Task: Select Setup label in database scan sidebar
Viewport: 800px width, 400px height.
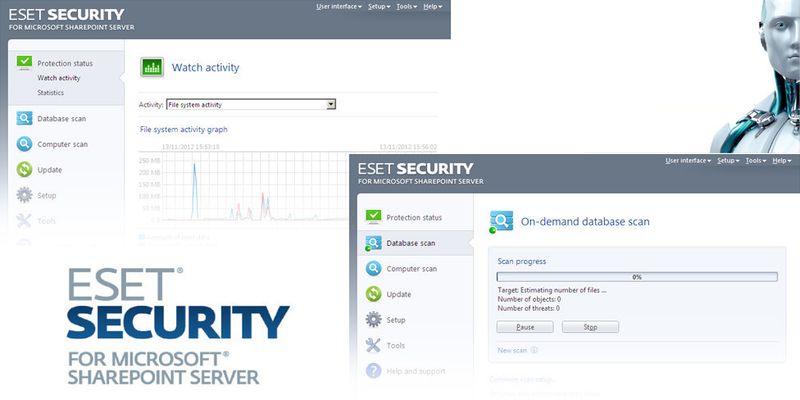Action: pyautogui.click(x=396, y=320)
